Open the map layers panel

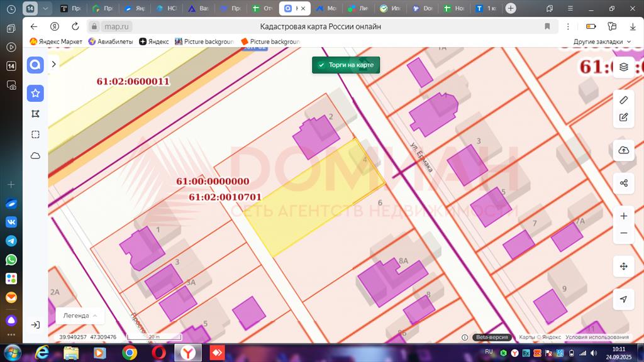623,67
